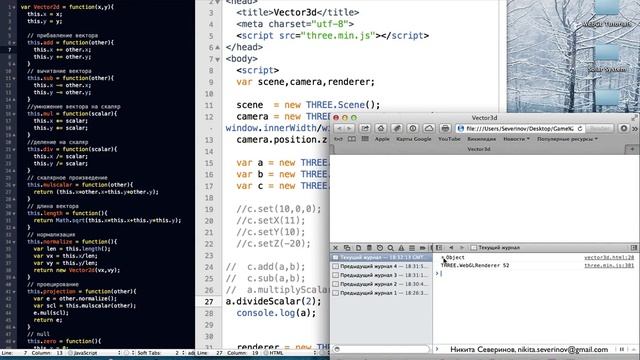Screen dimensions: 640x360
Task: Open the Википедия bookmark
Action: coord(482,139)
